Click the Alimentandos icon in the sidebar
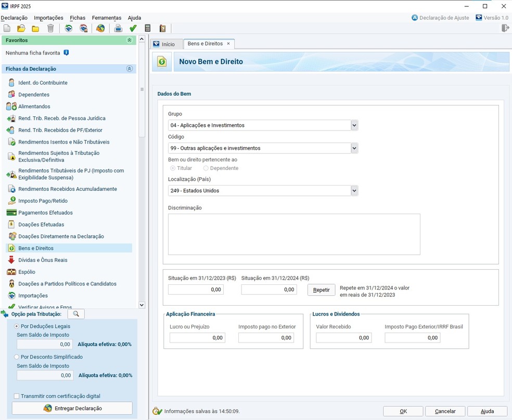The width and height of the screenshot is (512, 420). (11, 106)
